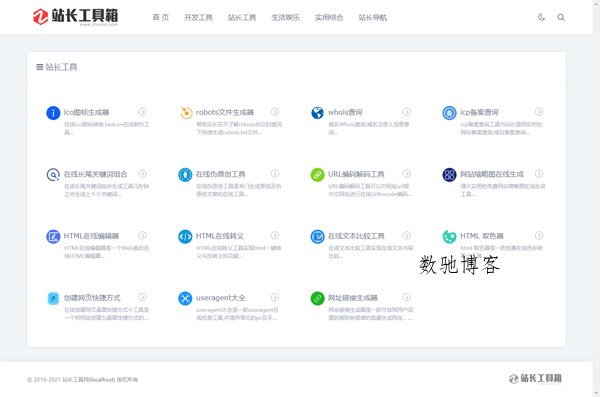Click arrow circle beside icp备案查询
This screenshot has height=397, width=600.
[x=539, y=112]
